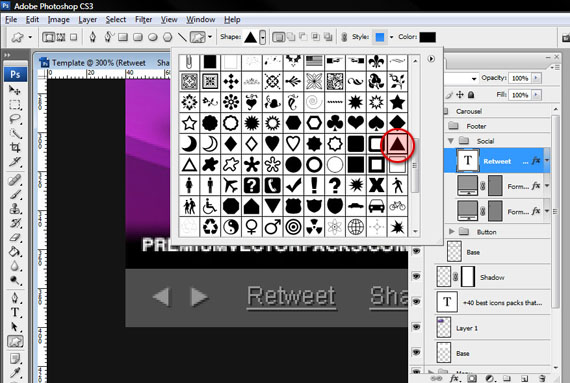Open the Fill slider dropdown

pos(536,95)
